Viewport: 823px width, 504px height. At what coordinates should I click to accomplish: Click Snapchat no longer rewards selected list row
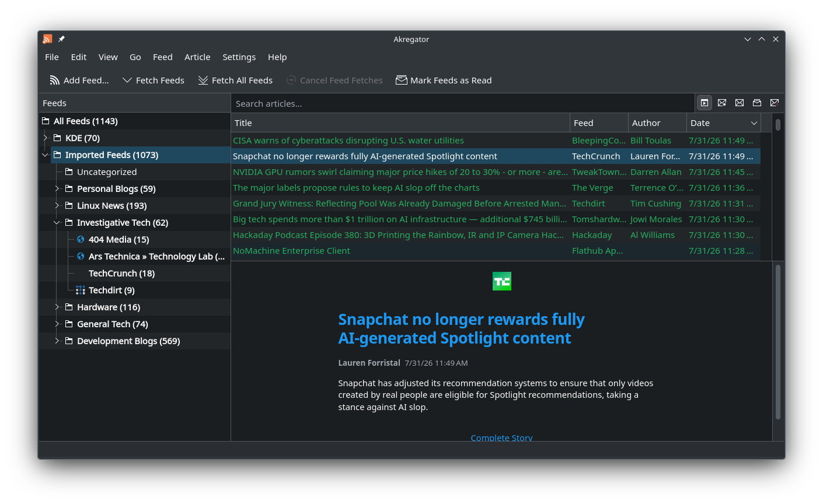coord(496,156)
